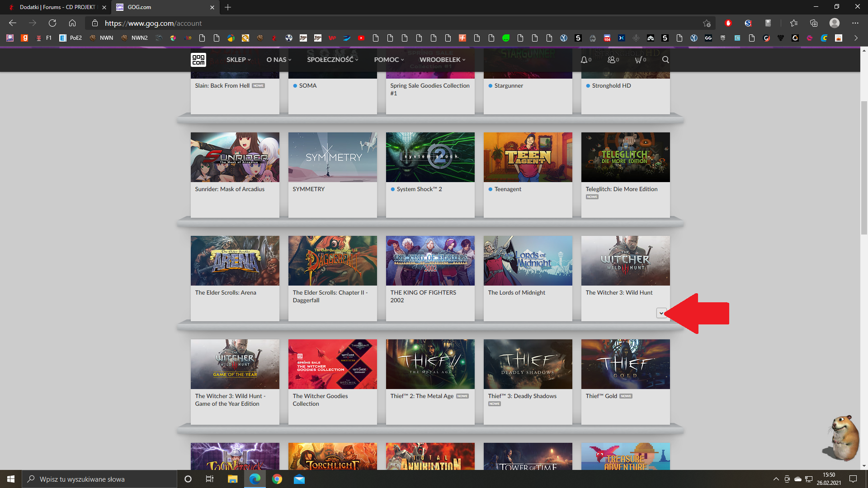
Task: Open Thief 2: The Metal Age title
Action: tap(422, 396)
